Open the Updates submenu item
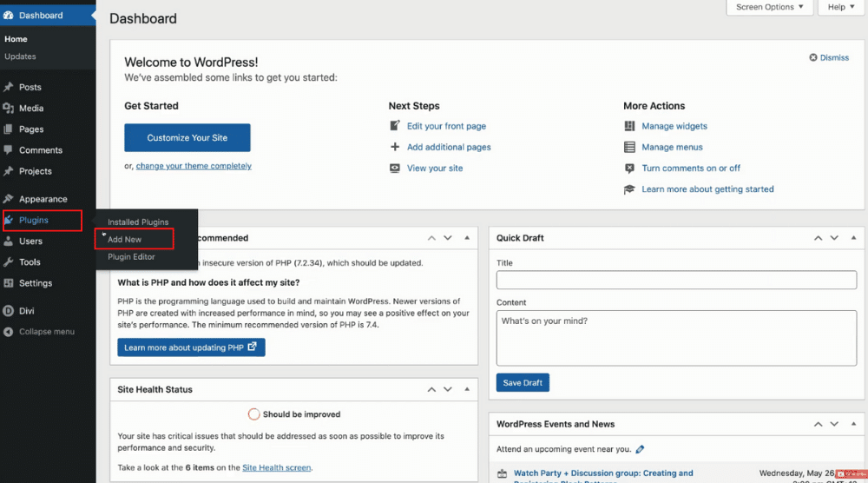 pyautogui.click(x=20, y=56)
